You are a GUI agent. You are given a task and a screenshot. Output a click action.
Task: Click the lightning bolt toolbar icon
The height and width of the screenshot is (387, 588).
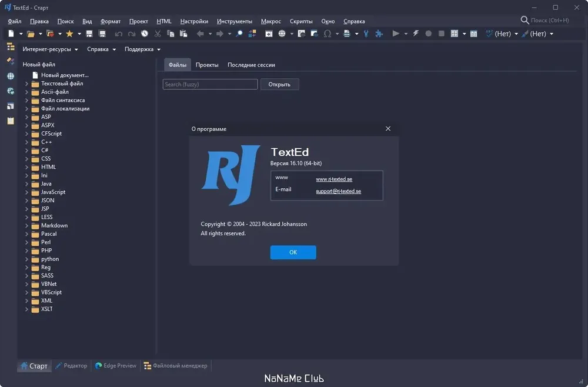[416, 34]
